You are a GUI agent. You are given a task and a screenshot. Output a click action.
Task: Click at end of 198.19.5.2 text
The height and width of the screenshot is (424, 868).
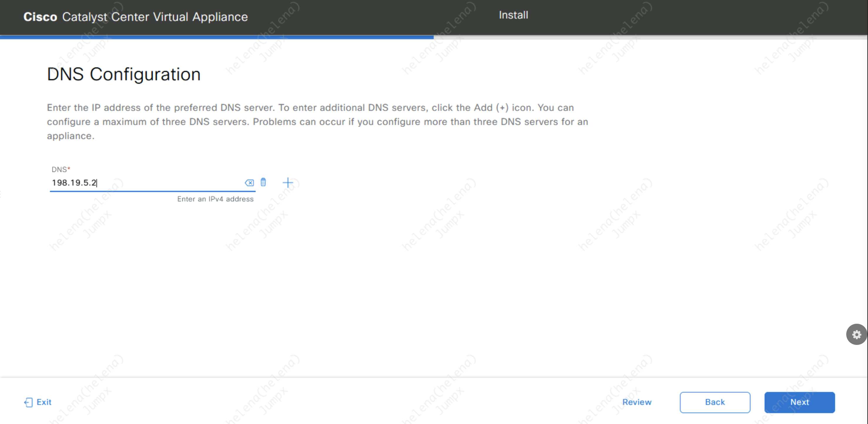pyautogui.click(x=96, y=183)
